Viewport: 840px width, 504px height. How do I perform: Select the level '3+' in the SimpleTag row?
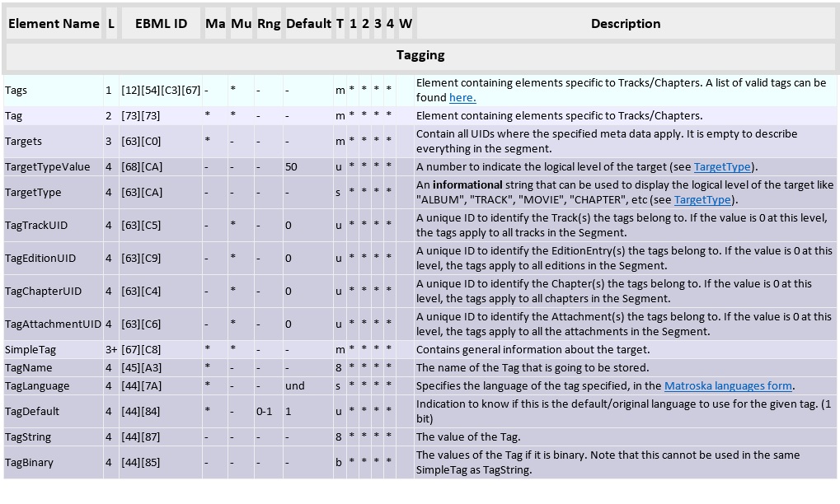[111, 349]
